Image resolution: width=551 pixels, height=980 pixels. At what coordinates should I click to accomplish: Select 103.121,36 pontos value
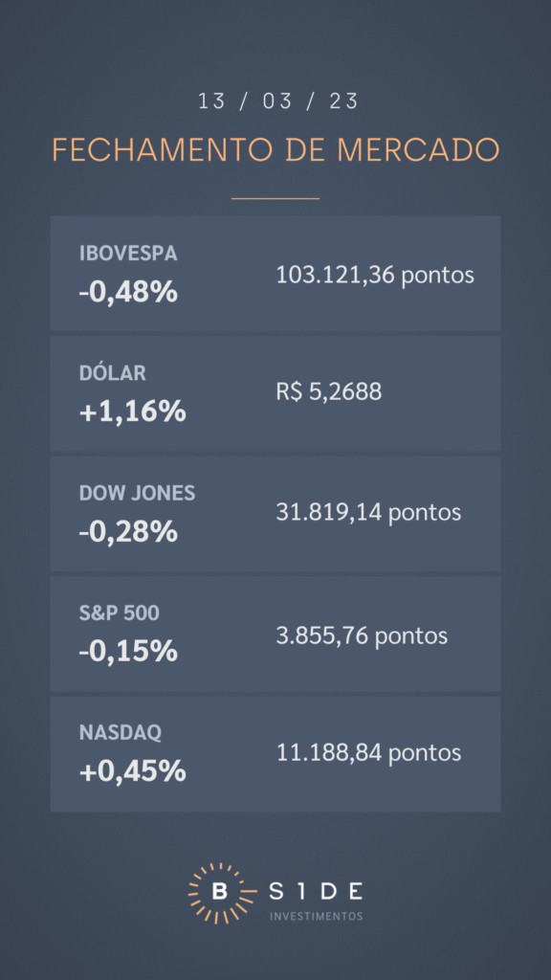coord(375,275)
